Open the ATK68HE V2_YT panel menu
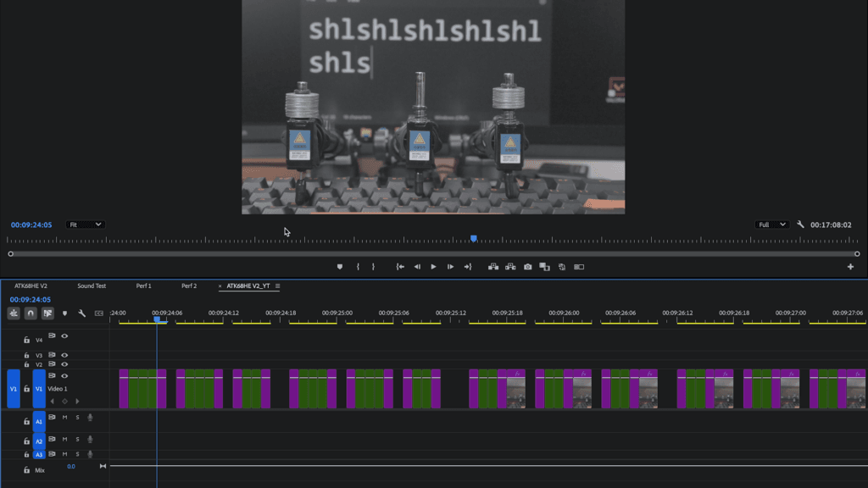The image size is (868, 488). coord(278,286)
